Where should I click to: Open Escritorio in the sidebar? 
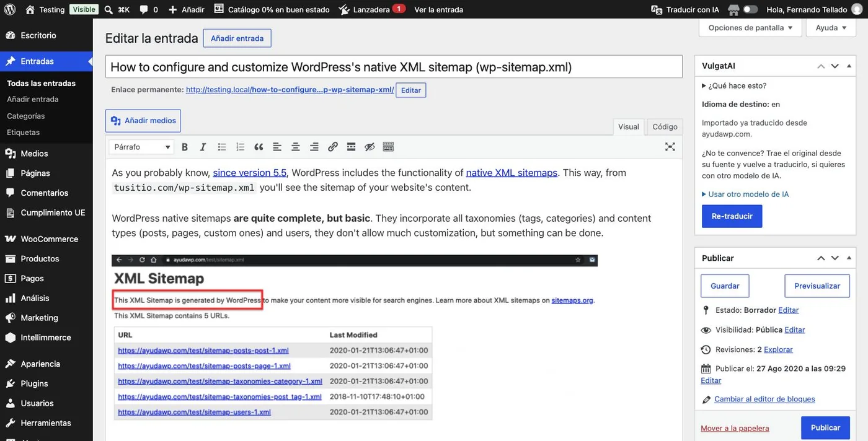click(46, 35)
